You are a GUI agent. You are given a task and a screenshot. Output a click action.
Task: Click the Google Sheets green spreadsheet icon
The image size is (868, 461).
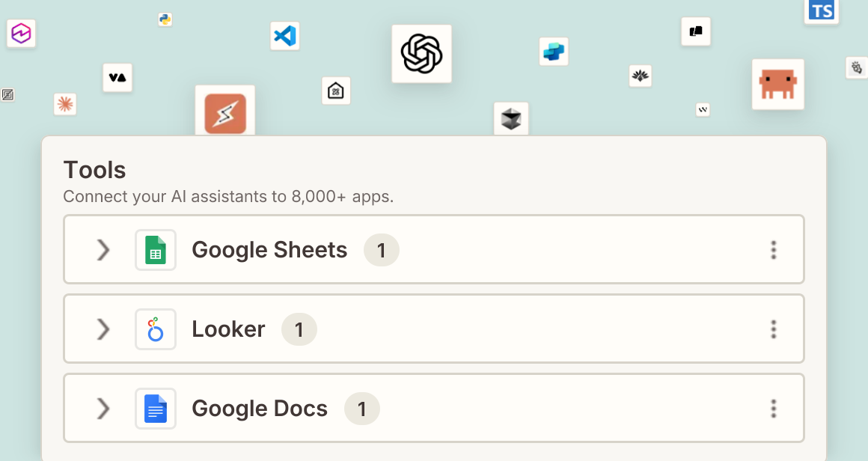tap(156, 250)
